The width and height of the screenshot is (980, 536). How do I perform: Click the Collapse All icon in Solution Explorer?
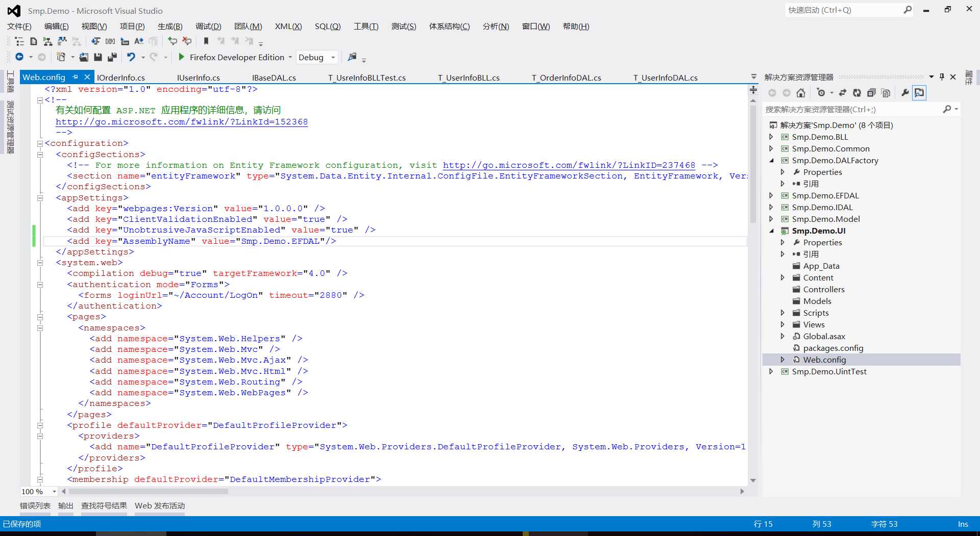pos(871,93)
